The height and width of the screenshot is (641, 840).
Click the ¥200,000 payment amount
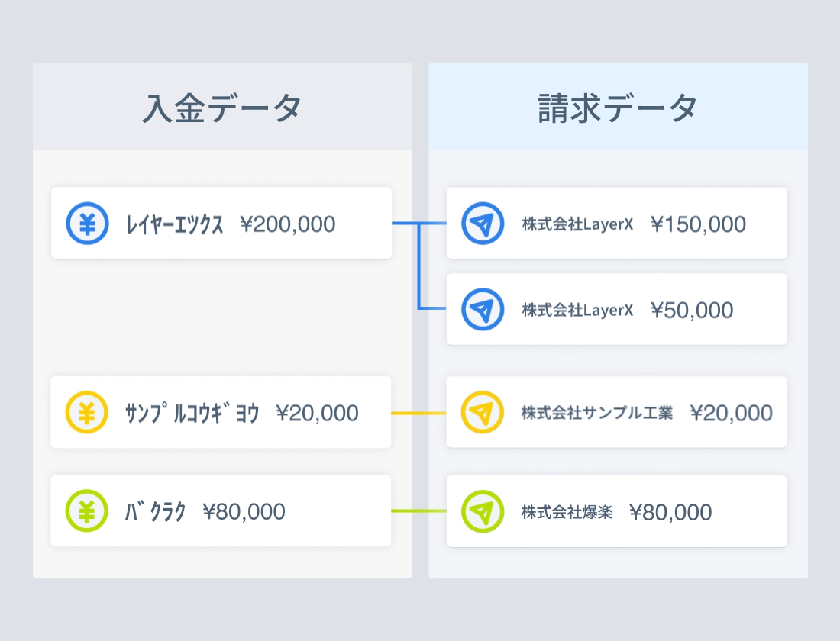(x=287, y=224)
